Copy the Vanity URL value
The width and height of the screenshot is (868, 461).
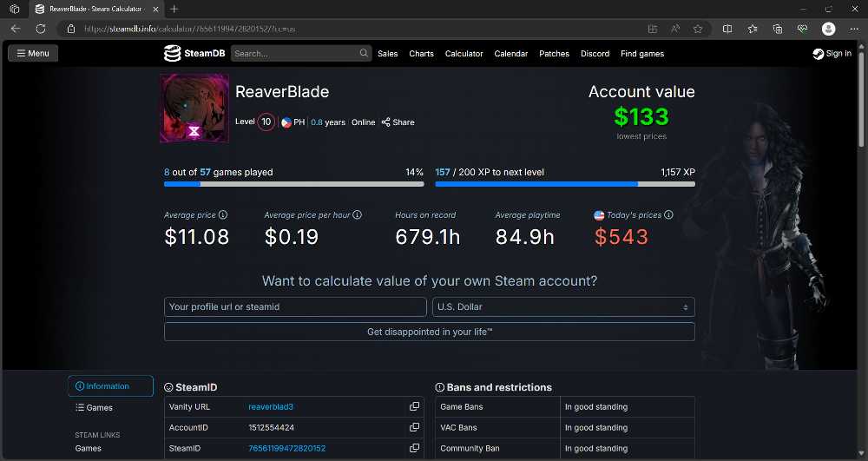click(414, 407)
